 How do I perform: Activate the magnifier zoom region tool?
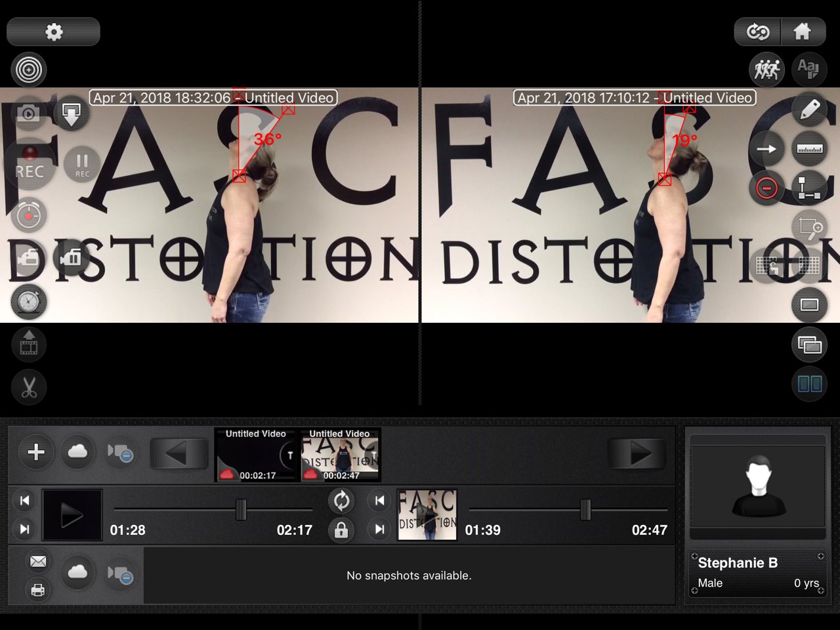809,228
